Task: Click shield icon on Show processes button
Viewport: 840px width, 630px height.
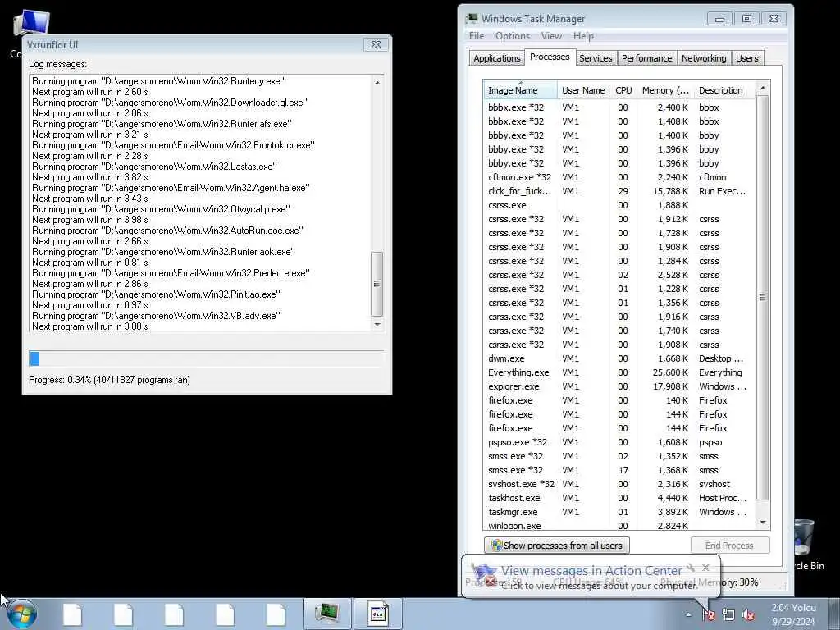Action: [x=496, y=546]
